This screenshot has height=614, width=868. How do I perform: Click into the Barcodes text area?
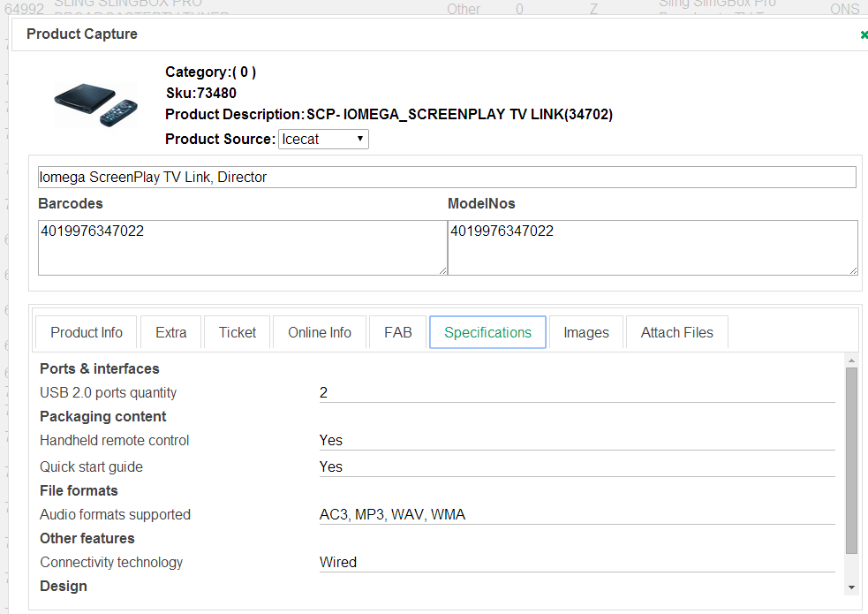[243, 247]
